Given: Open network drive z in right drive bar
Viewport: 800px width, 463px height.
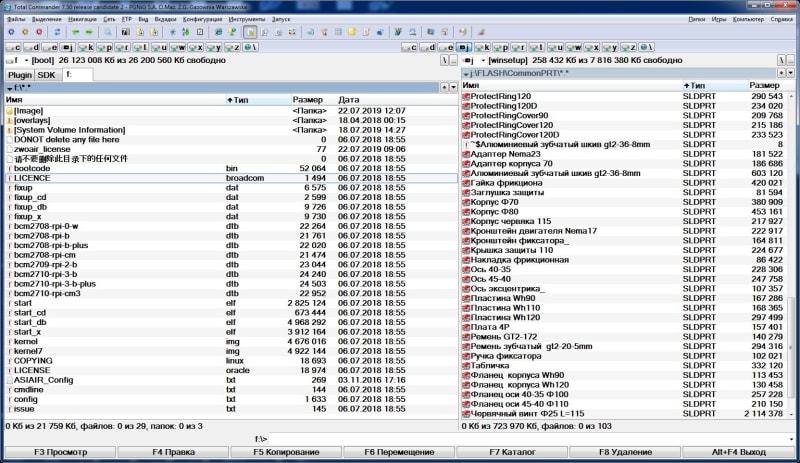Looking at the screenshot, I should point(628,47).
